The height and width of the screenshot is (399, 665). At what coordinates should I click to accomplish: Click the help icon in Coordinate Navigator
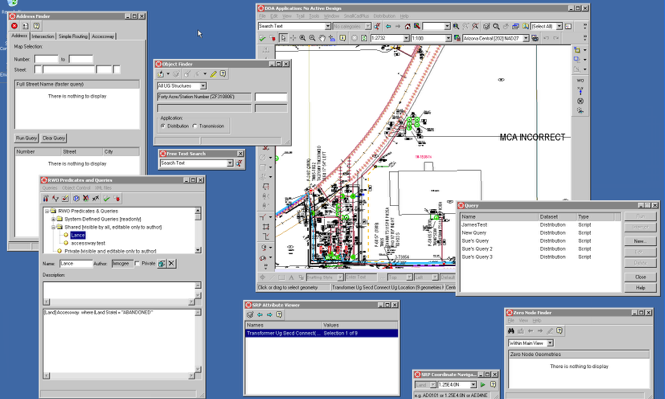point(493,385)
